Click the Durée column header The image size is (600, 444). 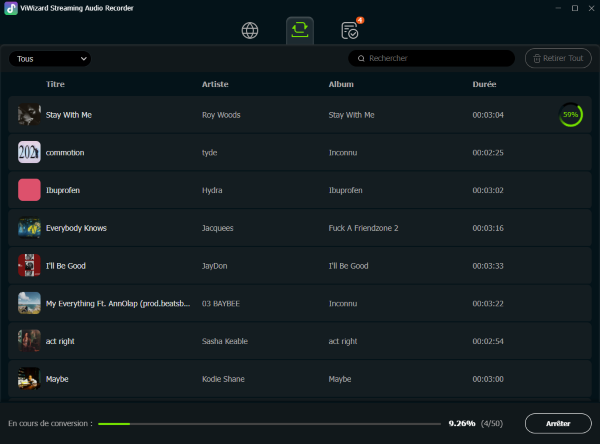pyautogui.click(x=484, y=84)
